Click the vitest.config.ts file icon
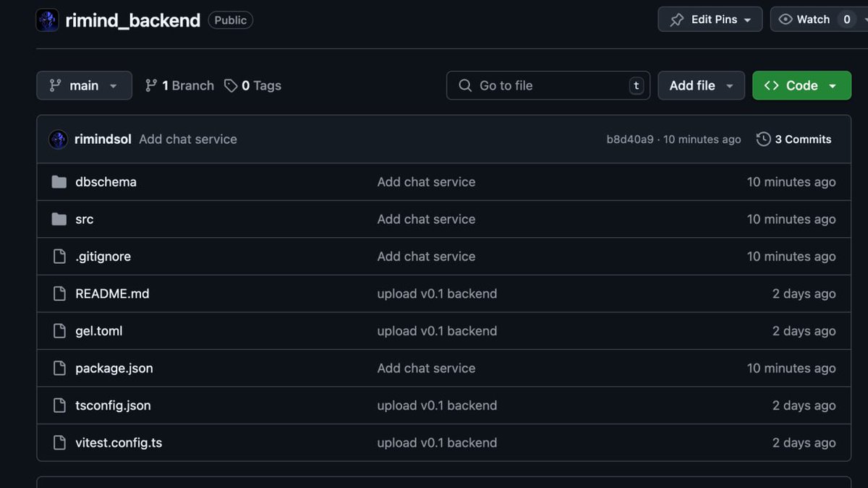868x488 pixels. click(59, 442)
